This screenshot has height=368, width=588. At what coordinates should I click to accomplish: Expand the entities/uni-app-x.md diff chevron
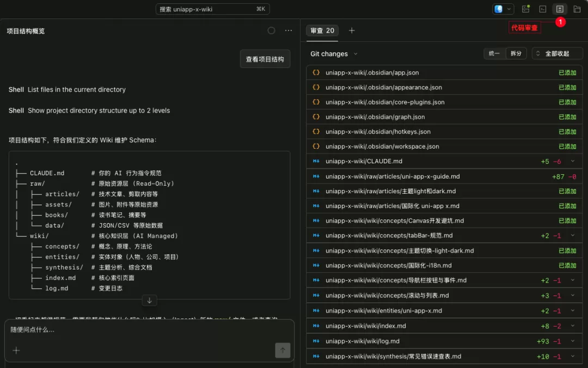[x=573, y=311]
